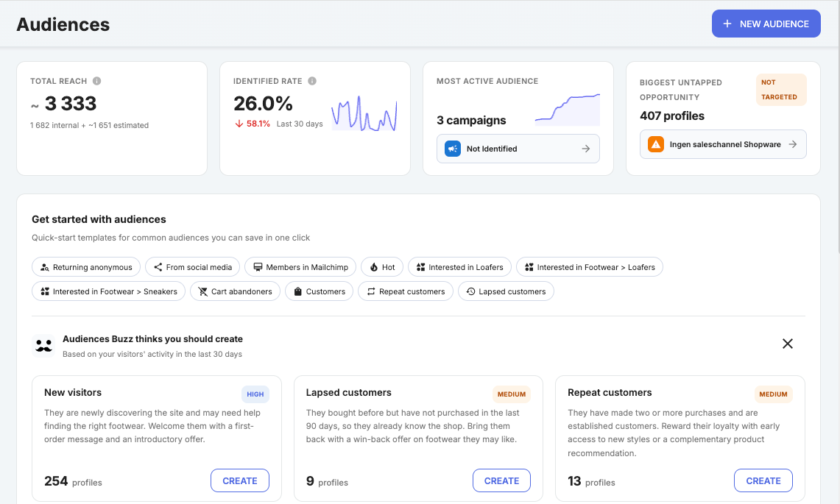This screenshot has width=840, height=504.
Task: Click arrow in Ingen saleschannel Shopware row
Action: coord(792,144)
